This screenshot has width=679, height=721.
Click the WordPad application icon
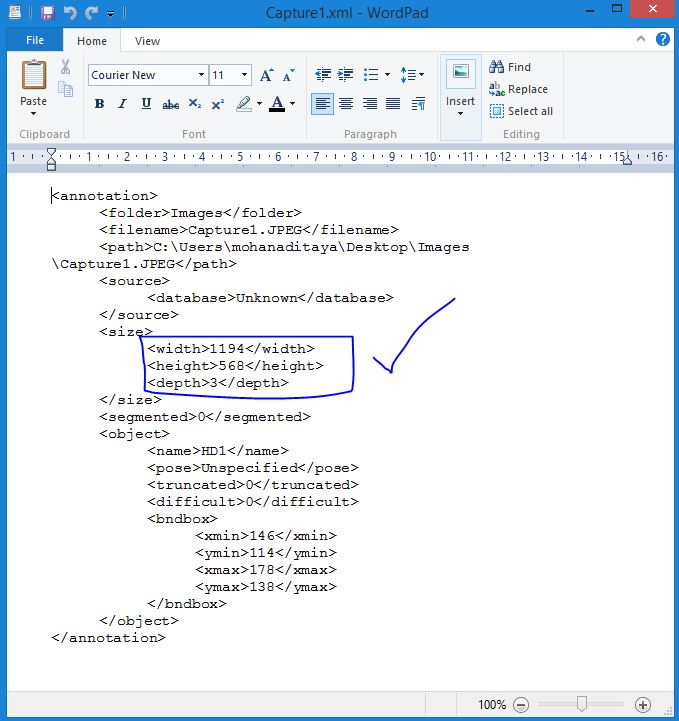pos(15,12)
